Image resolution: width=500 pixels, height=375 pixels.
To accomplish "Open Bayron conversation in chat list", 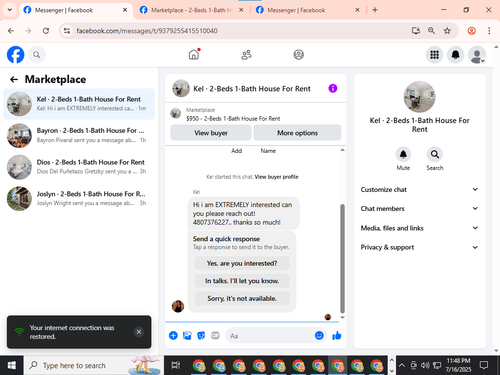I will pos(79,135).
